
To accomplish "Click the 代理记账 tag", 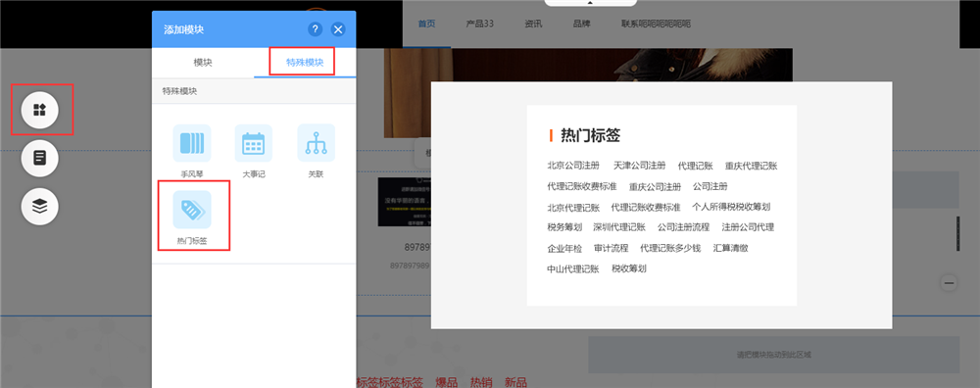I will coord(696,166).
